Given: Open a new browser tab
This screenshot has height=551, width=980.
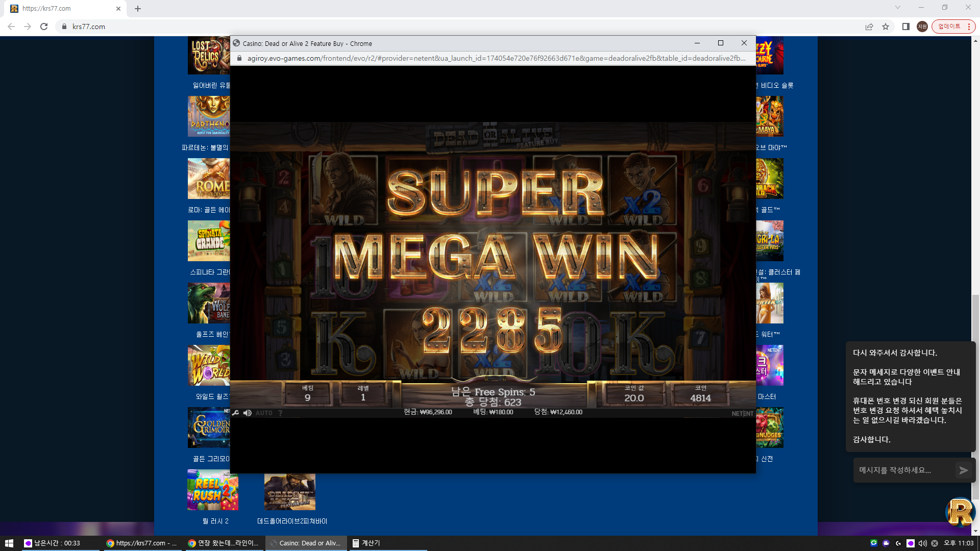Looking at the screenshot, I should tap(138, 9).
